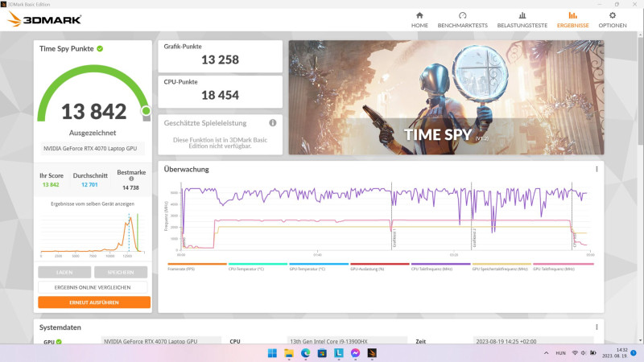Screen dimensions: 644x362
Task: Toggle the GPU-Temperatur legend item
Action: point(319,267)
